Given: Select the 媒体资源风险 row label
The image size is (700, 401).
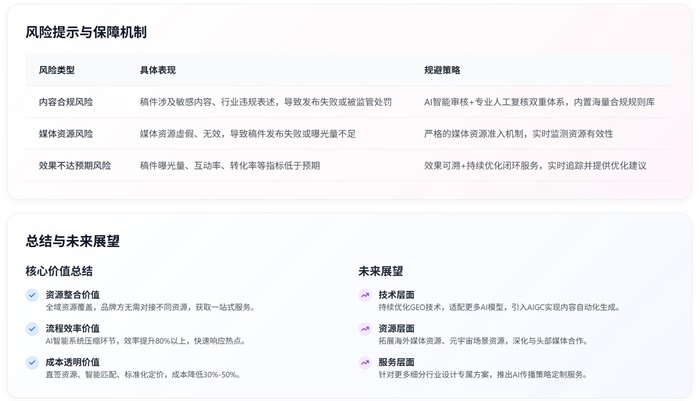Looking at the screenshot, I should pos(66,134).
